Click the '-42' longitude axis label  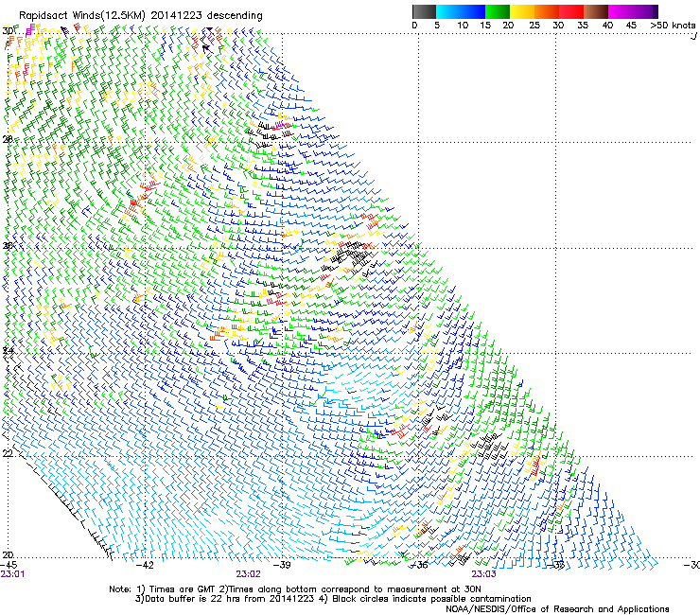coord(145,565)
